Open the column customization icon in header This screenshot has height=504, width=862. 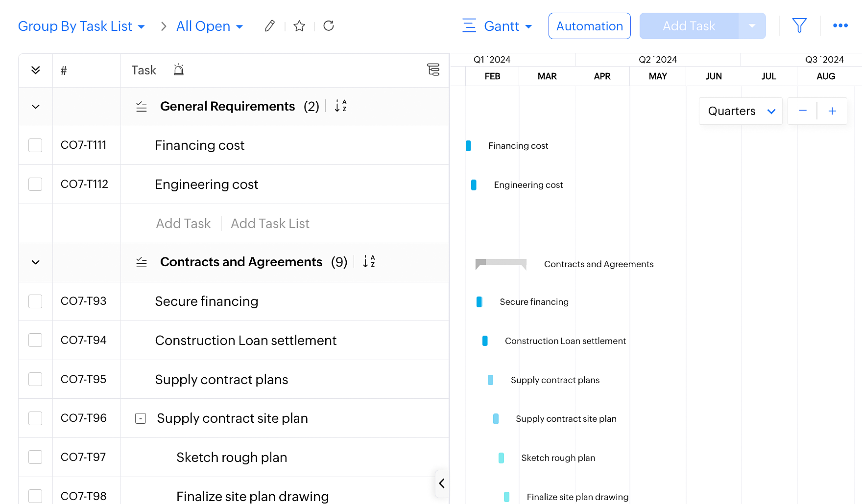click(x=433, y=69)
